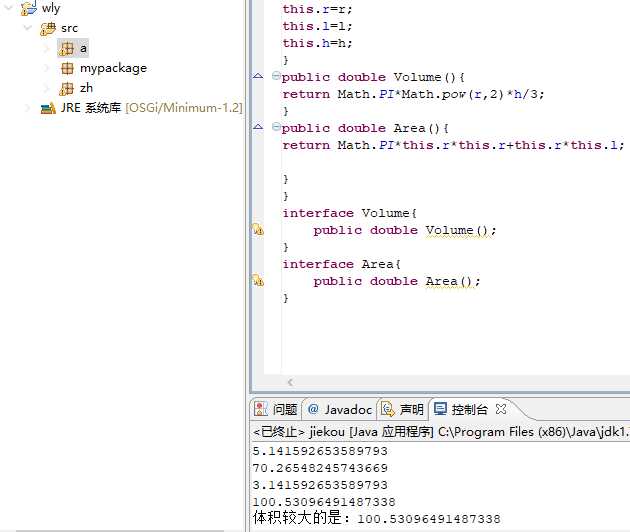Click the Console tab monitor icon

pyautogui.click(x=440, y=409)
